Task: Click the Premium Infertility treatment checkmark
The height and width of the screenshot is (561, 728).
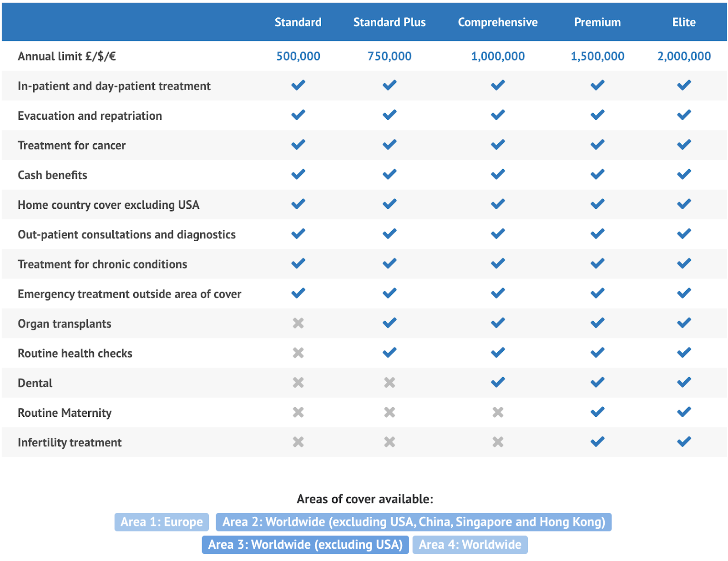Action: coord(597,442)
